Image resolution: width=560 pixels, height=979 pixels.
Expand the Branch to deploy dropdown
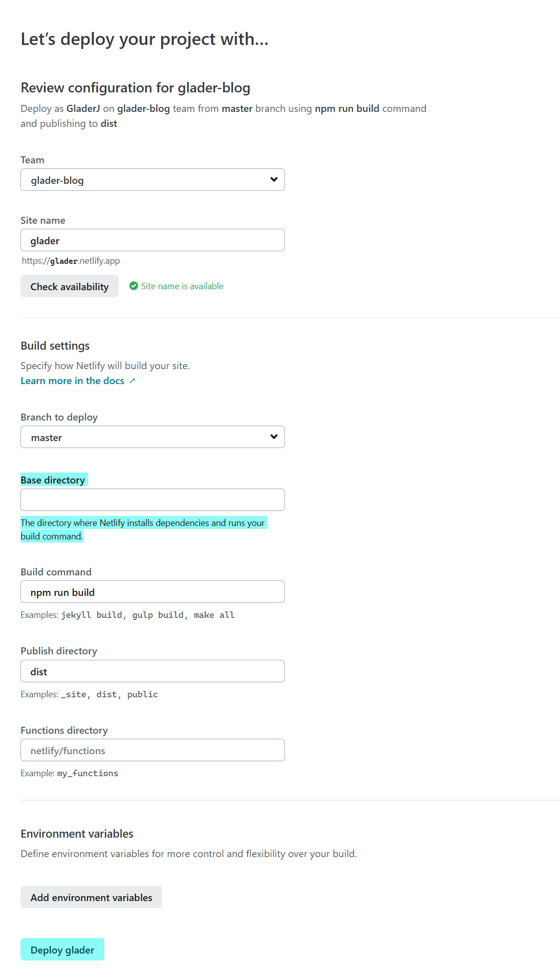tap(145, 437)
